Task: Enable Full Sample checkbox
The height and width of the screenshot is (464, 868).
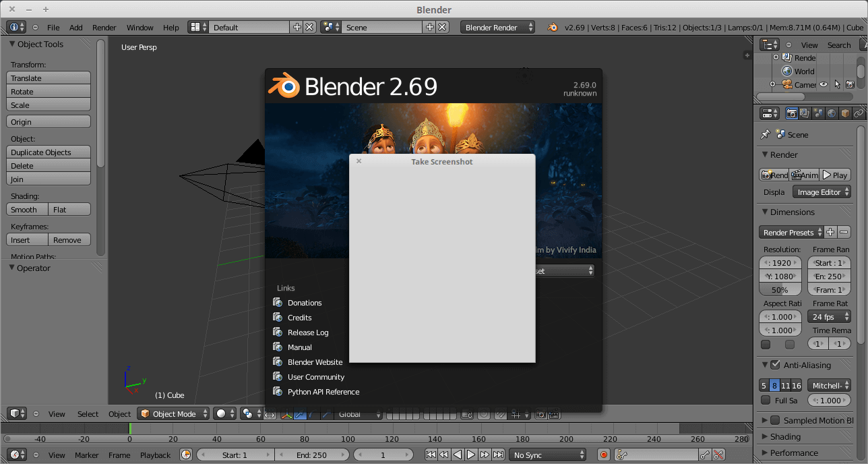Action: point(766,400)
